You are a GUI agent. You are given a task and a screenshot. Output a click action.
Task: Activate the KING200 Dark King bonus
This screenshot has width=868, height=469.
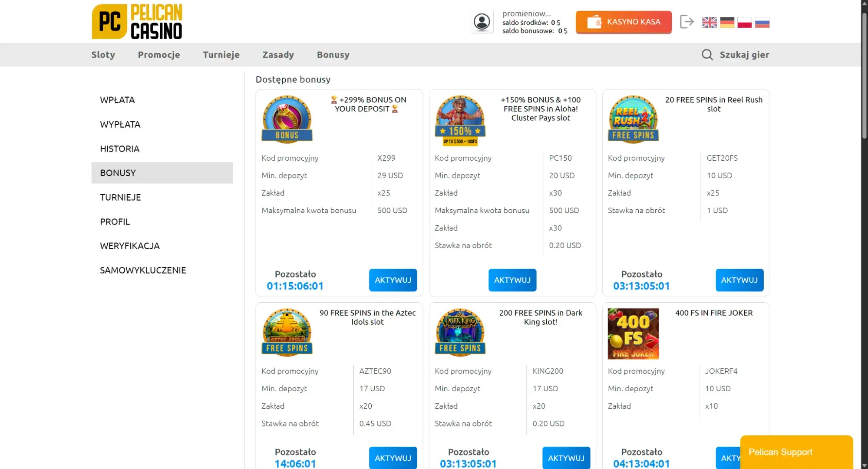coord(566,458)
